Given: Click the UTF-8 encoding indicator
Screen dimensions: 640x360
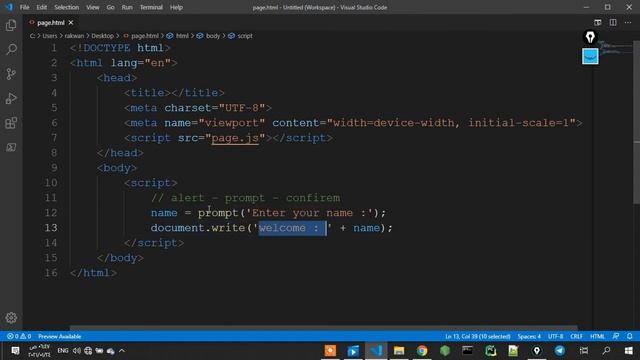Looking at the screenshot, I should click(556, 336).
